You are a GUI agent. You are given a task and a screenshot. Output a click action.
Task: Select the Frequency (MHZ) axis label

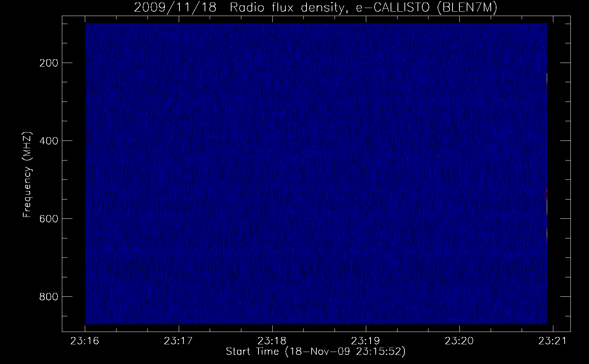point(27,175)
